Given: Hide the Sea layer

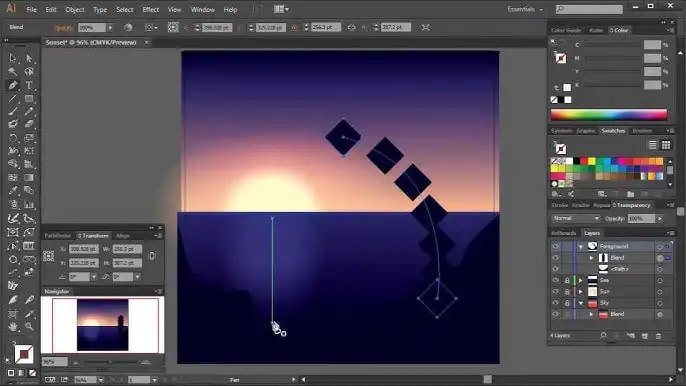Looking at the screenshot, I should point(556,280).
